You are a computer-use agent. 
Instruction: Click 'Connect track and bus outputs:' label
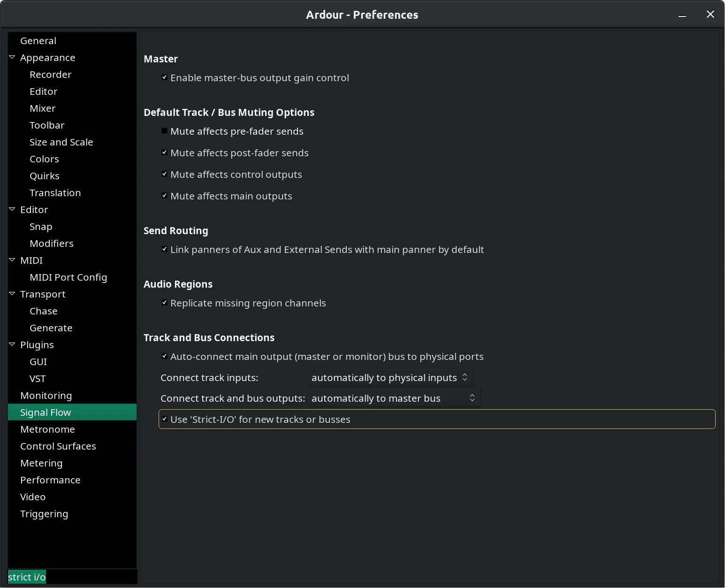[x=233, y=398]
